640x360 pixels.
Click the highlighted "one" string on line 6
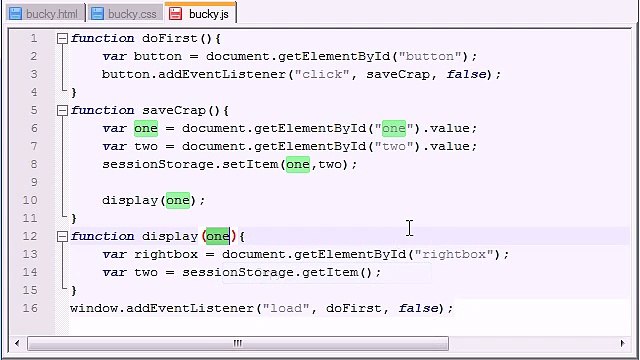(x=394, y=129)
